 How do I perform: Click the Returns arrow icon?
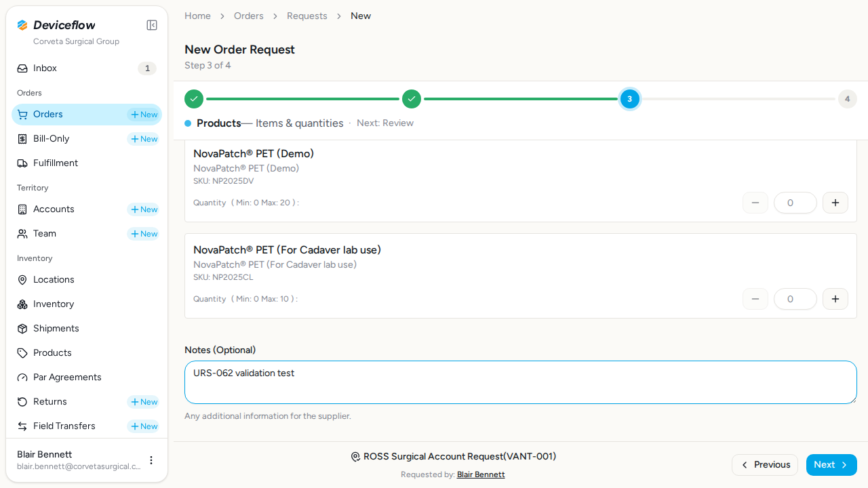click(22, 402)
